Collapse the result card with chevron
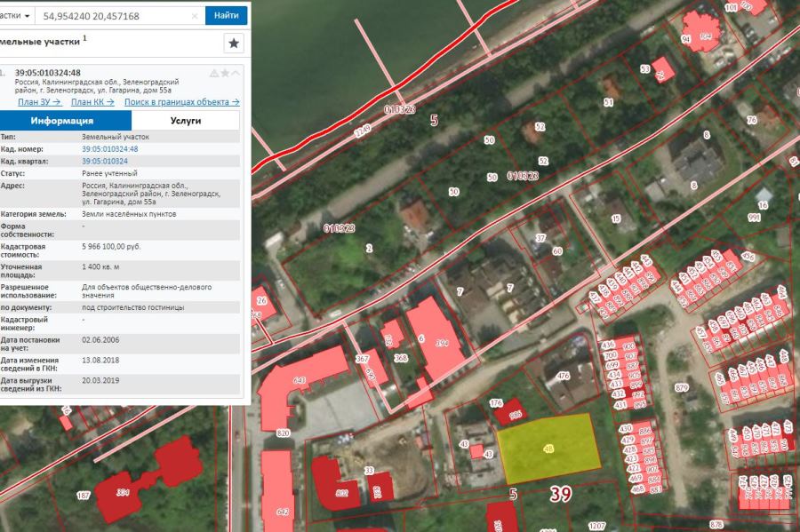 tap(236, 73)
